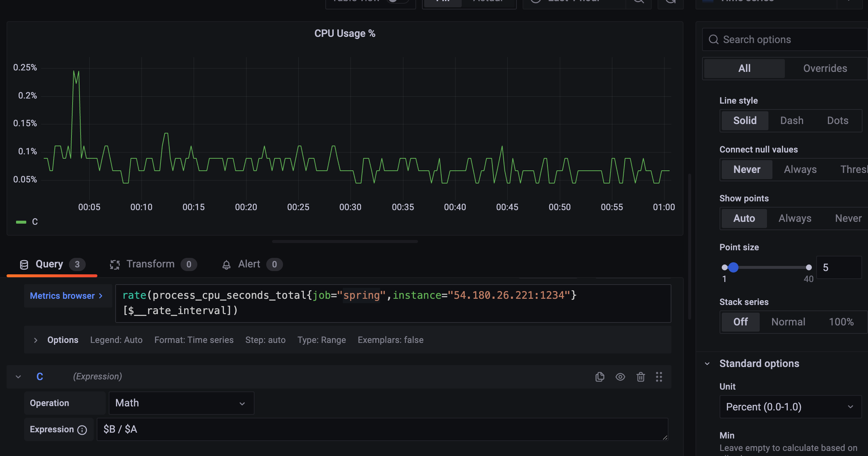Toggle visibility eye icon for query C
The width and height of the screenshot is (868, 456).
coord(620,377)
